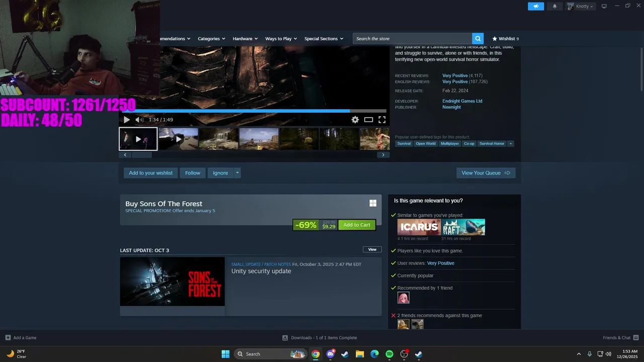
Task: Open the dropdown arrow beside Ignore
Action: click(237, 173)
